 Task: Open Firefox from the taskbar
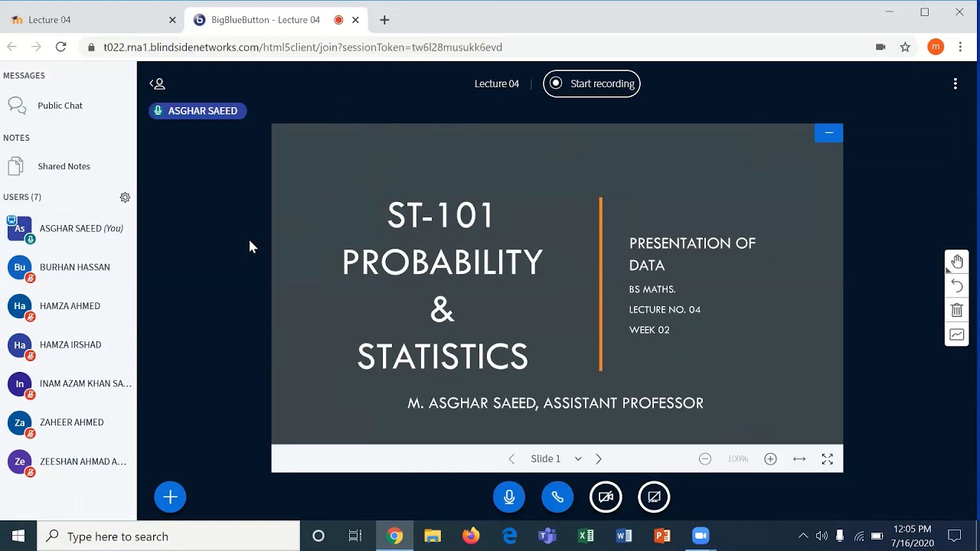[471, 536]
